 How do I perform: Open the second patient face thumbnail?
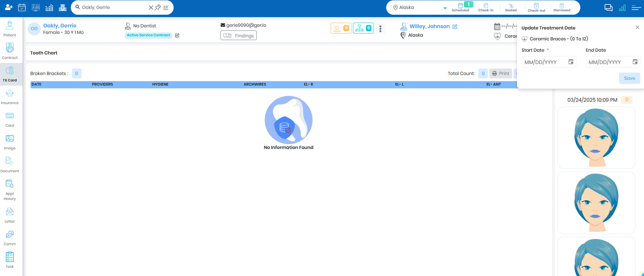[596, 203]
